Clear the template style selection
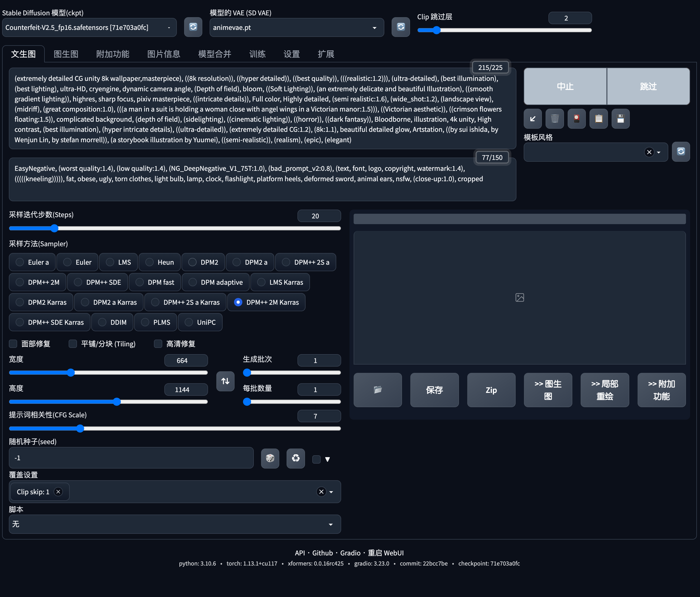 (649, 152)
